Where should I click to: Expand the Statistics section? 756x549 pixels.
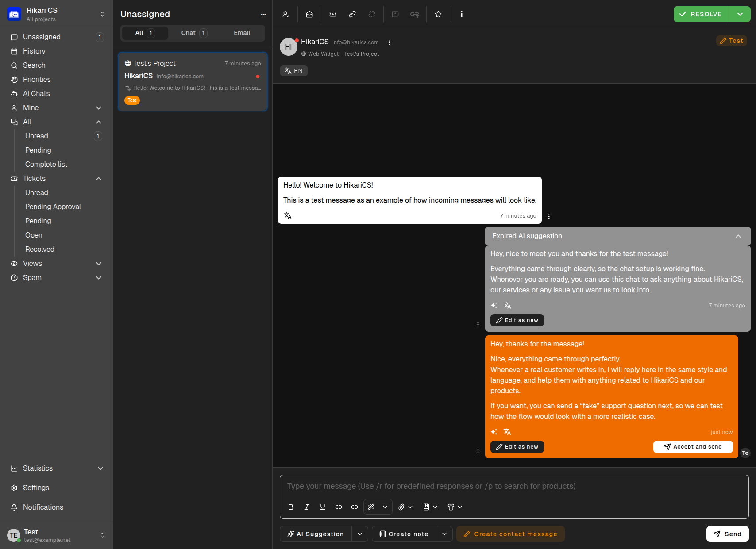point(57,468)
